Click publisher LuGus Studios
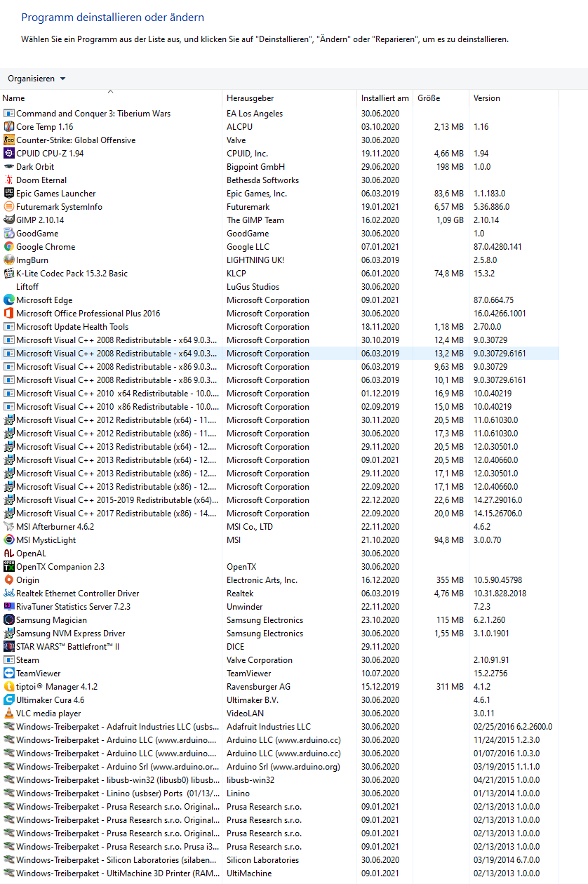 (253, 287)
